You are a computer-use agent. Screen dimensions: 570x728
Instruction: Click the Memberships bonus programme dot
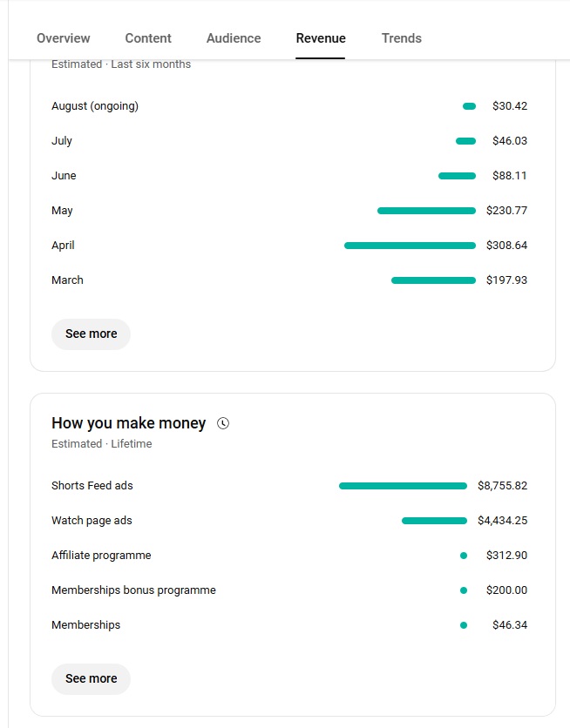[464, 590]
